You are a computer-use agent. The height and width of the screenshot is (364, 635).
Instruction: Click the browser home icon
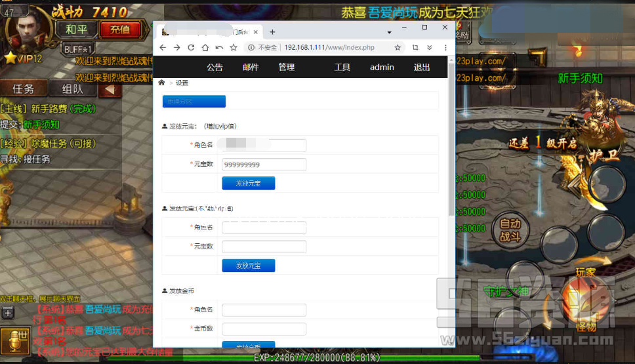point(205,48)
